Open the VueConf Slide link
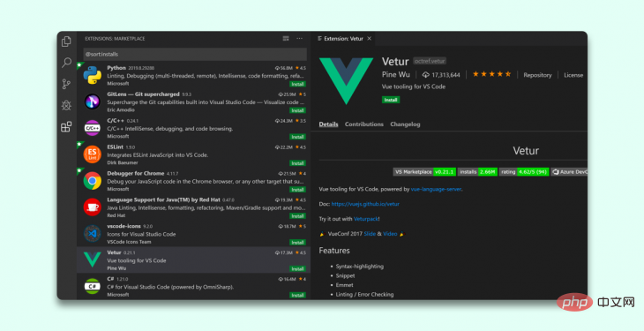Image resolution: width=644 pixels, height=331 pixels. coord(370,234)
